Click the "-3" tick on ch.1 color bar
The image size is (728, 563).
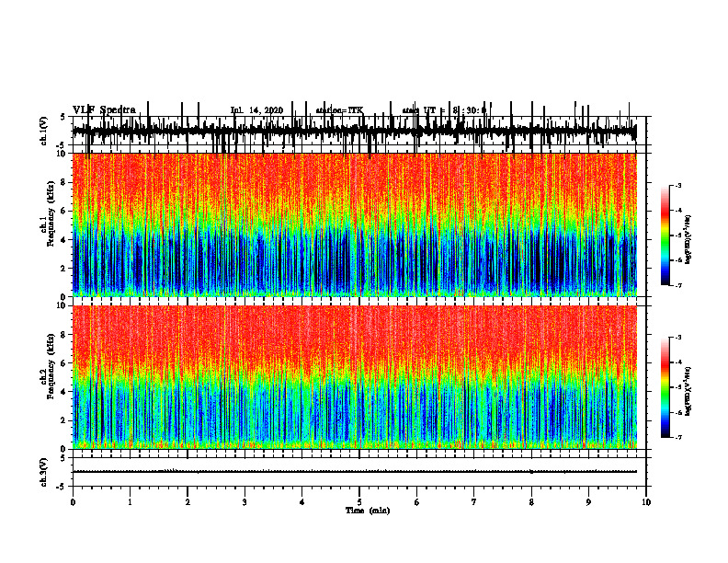pyautogui.click(x=677, y=185)
